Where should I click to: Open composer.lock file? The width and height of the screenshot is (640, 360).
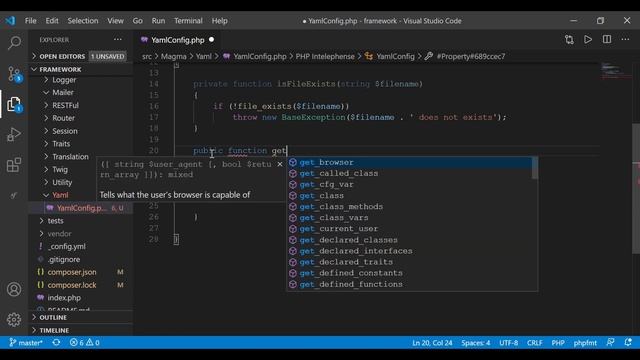pos(72,285)
